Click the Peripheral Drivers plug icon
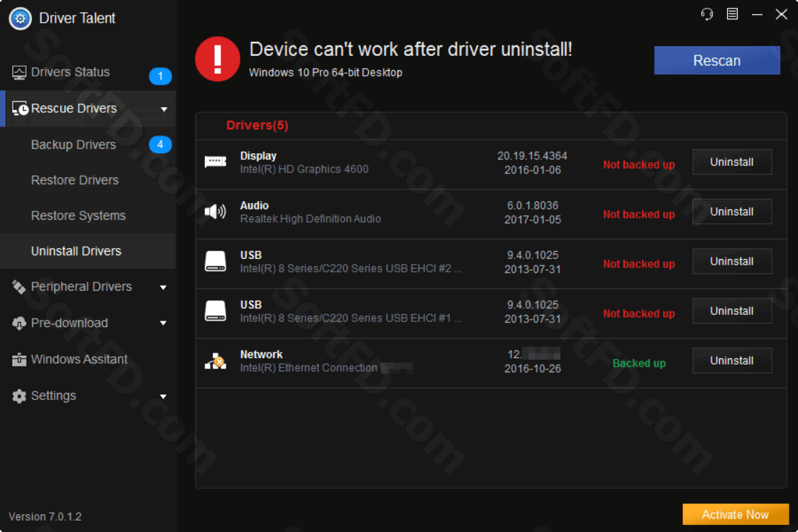This screenshot has width=798, height=532. pos(19,287)
